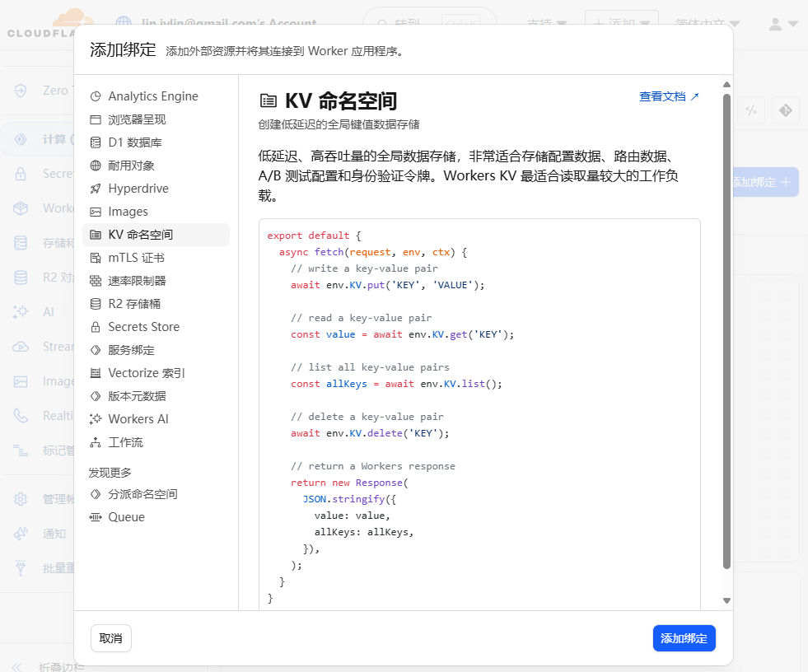Viewport: 808px width, 672px height.
Task: Click the AI sparkle icon in background sidebar
Action: tap(20, 312)
